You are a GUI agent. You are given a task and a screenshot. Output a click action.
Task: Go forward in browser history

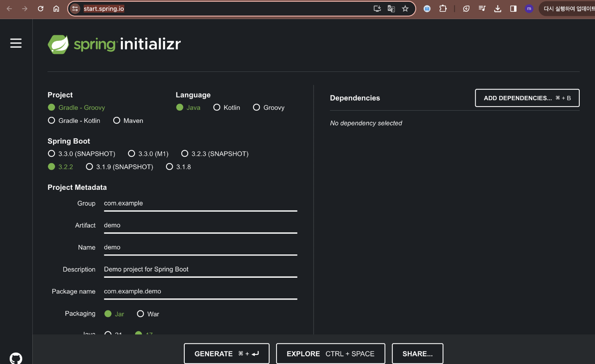click(25, 9)
